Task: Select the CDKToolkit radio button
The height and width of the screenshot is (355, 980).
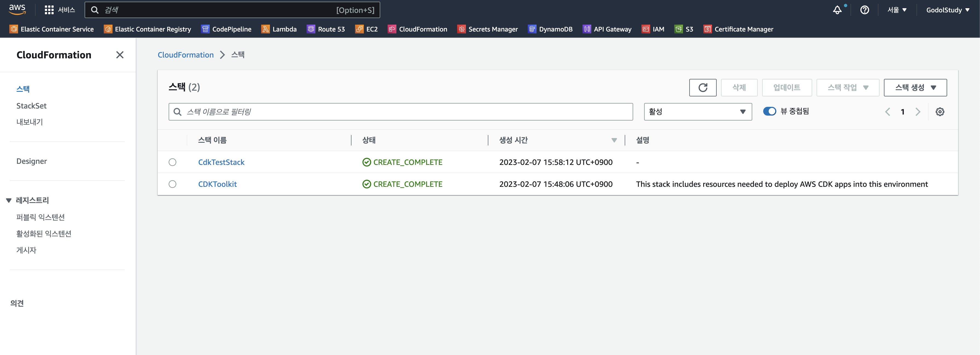Action: click(172, 184)
